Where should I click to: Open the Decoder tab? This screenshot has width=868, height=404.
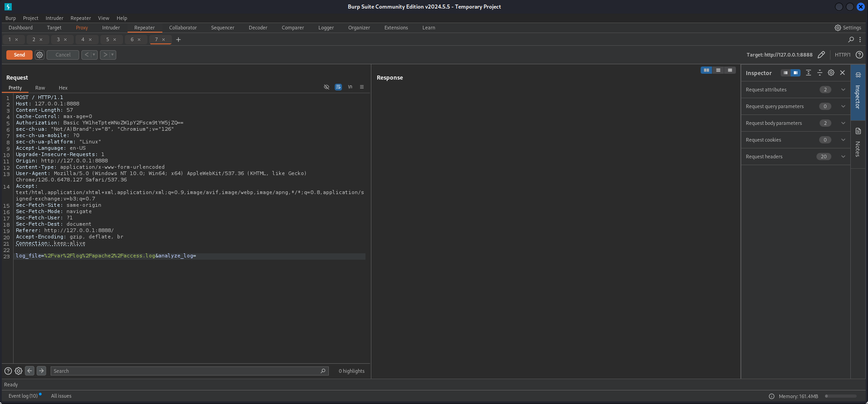(x=258, y=28)
